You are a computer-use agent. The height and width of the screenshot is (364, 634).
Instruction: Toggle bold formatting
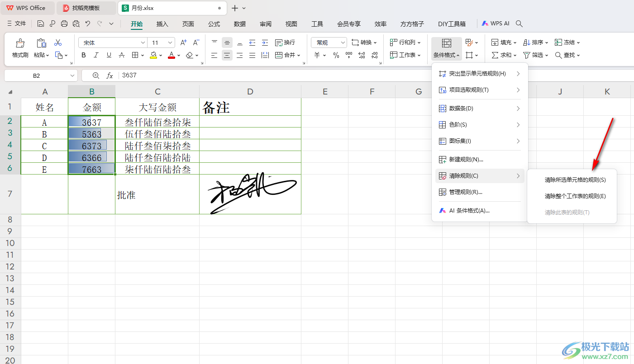click(x=84, y=55)
